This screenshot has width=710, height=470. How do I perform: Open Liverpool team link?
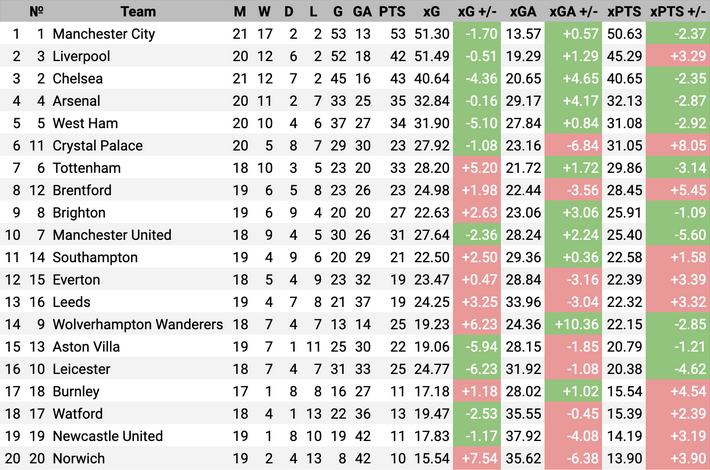(x=82, y=56)
